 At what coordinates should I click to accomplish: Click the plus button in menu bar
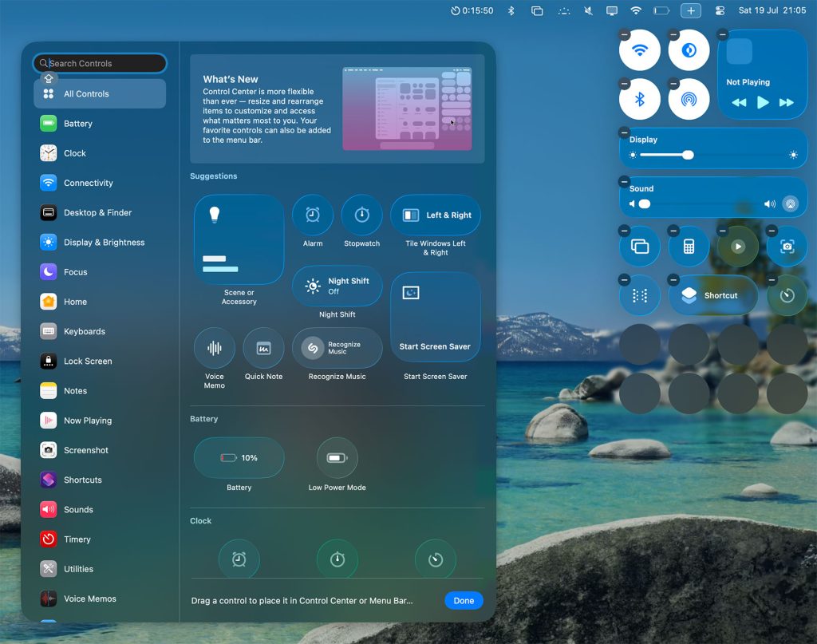[x=691, y=10]
